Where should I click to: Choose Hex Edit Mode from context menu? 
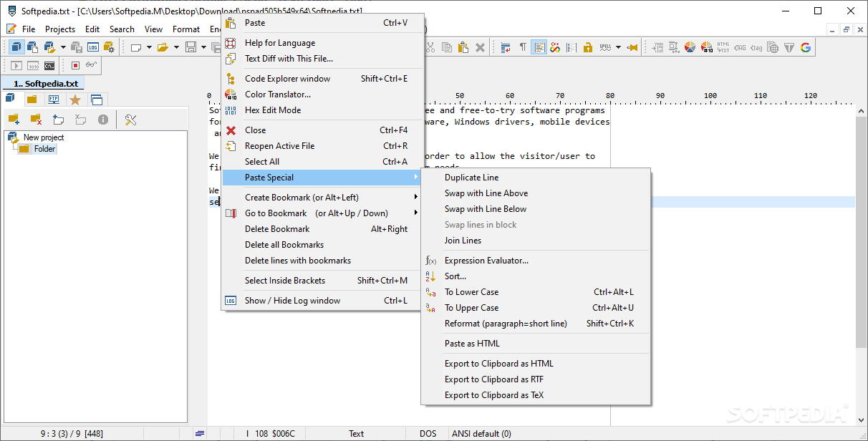point(322,110)
